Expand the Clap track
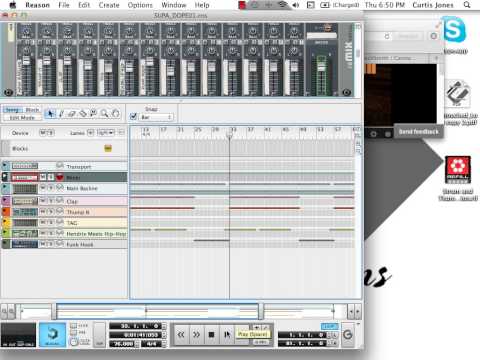Viewport: 480px width, 360px height. [x=5, y=200]
